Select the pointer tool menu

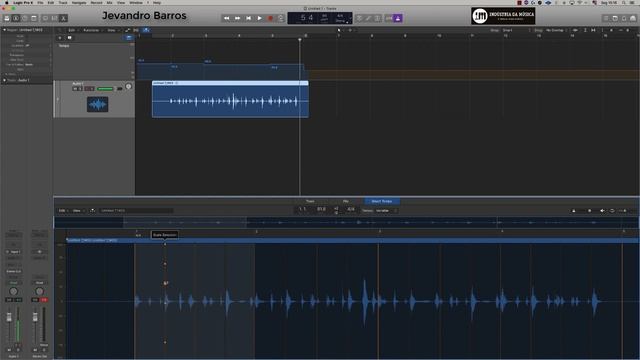tap(340, 30)
